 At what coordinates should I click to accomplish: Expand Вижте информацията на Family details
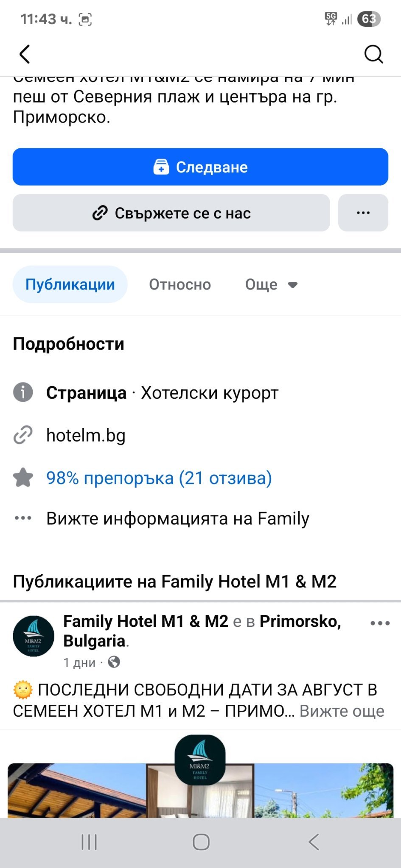[177, 518]
